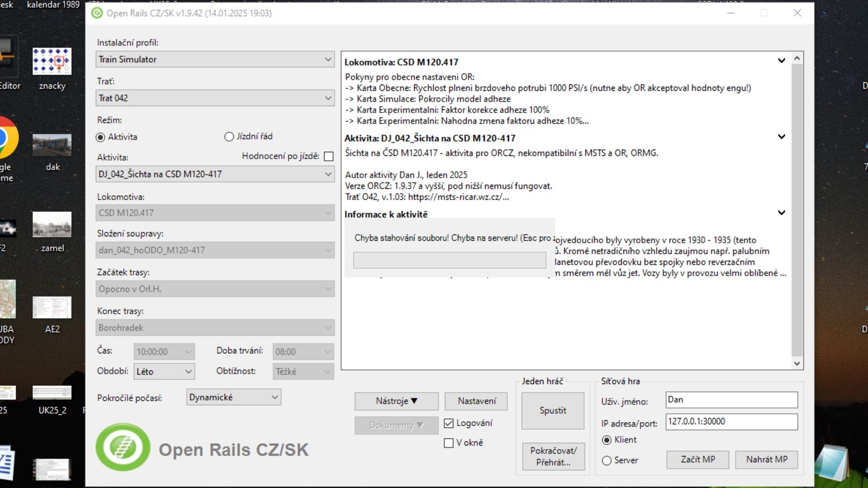Click the Open Rails CZ/SK logo

coord(123,447)
